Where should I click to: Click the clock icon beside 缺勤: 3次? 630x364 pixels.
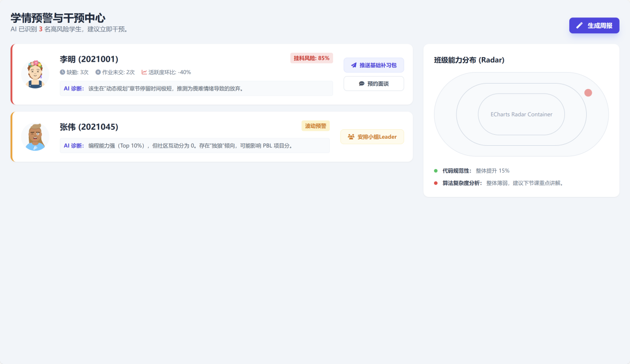click(x=63, y=72)
